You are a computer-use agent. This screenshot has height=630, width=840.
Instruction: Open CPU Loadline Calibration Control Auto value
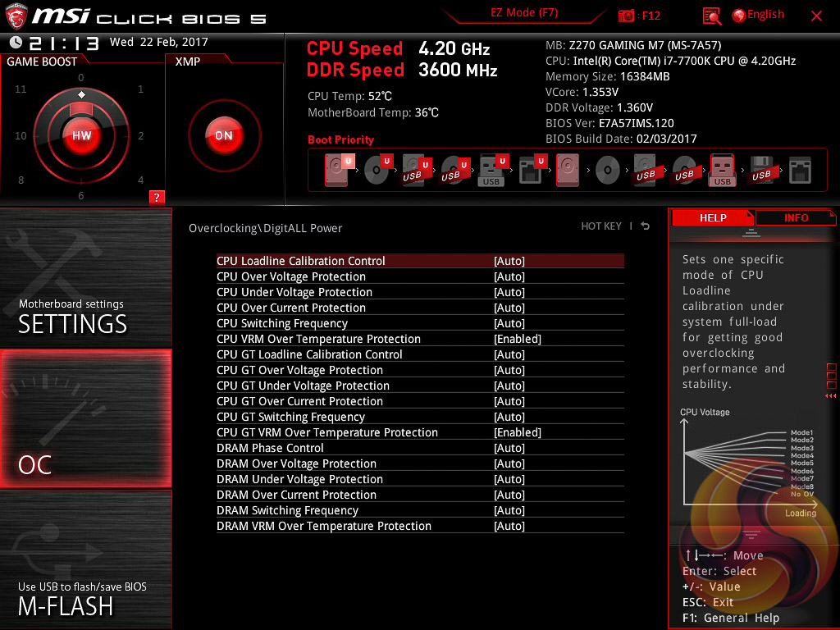coord(509,261)
